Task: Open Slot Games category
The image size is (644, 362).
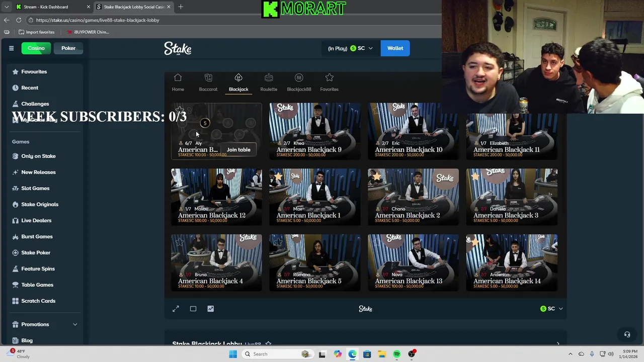Action: click(35, 189)
